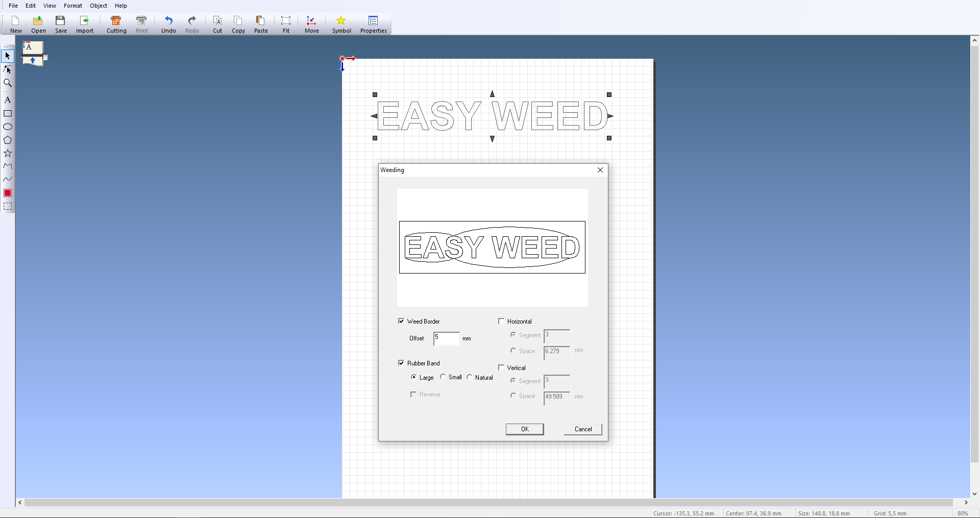Click the vertical scrollbar down arrow
The height and width of the screenshot is (518, 980).
coord(975,494)
